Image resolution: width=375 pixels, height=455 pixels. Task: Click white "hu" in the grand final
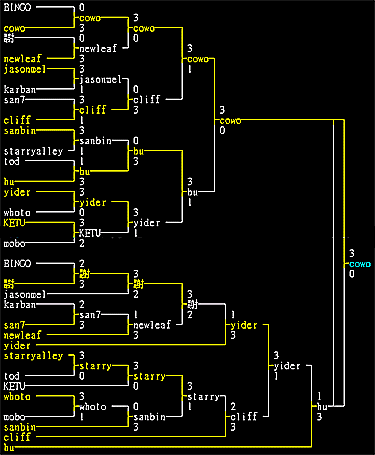[x=322, y=407]
